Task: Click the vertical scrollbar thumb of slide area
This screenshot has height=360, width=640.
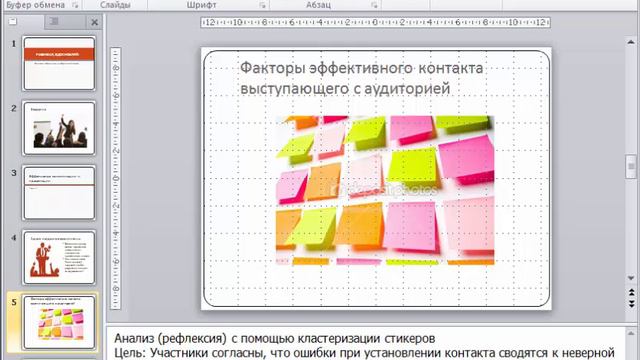Action: coord(631,167)
